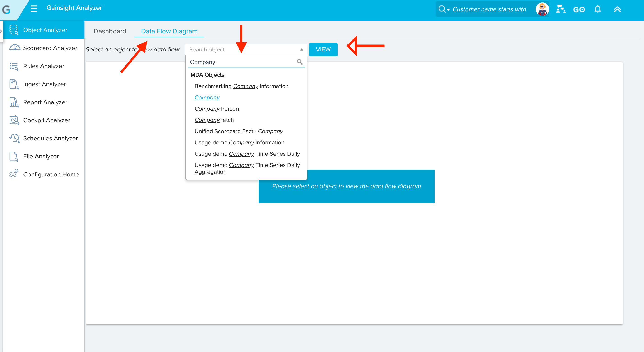Click the GO icon in header
The image size is (644, 352).
point(579,10)
